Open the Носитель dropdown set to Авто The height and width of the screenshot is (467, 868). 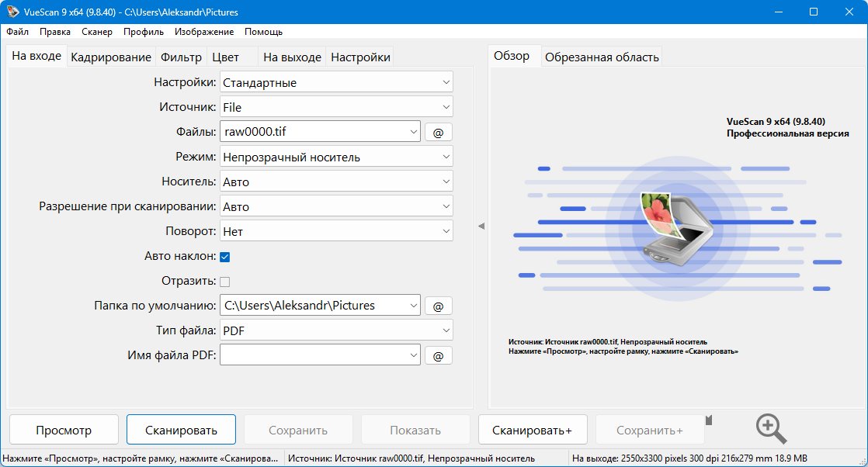(x=336, y=182)
